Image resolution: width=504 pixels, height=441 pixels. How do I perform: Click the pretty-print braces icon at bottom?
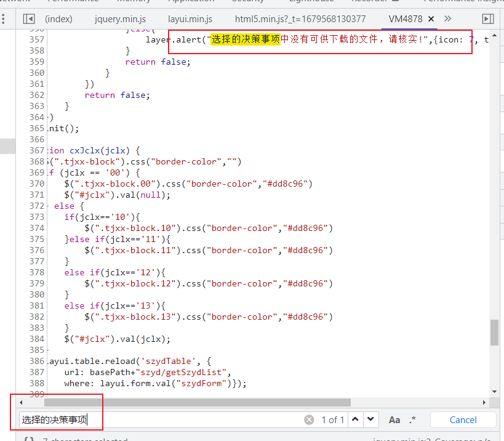pyautogui.click(x=28, y=439)
